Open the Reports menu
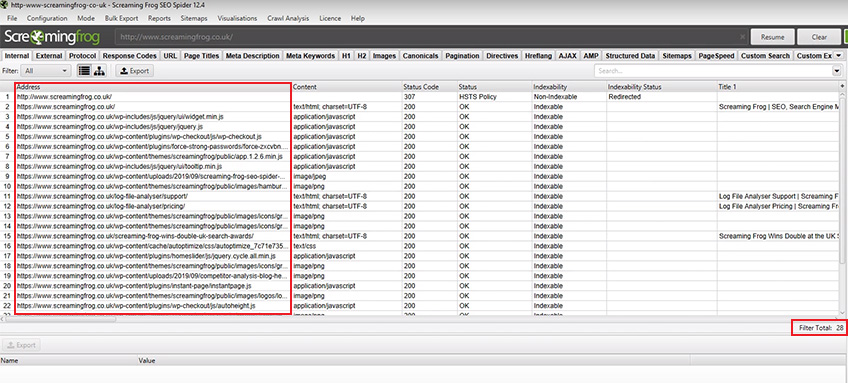The width and height of the screenshot is (848, 383). (x=159, y=18)
